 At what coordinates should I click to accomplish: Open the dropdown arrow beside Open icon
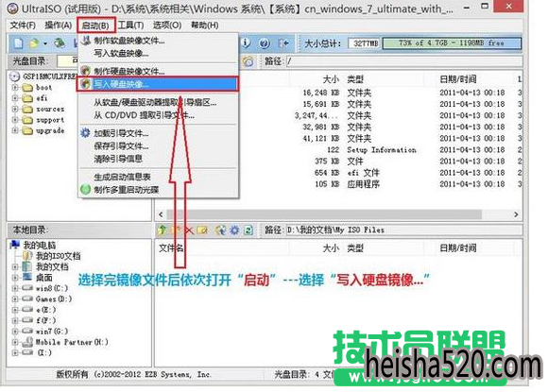pos(45,43)
